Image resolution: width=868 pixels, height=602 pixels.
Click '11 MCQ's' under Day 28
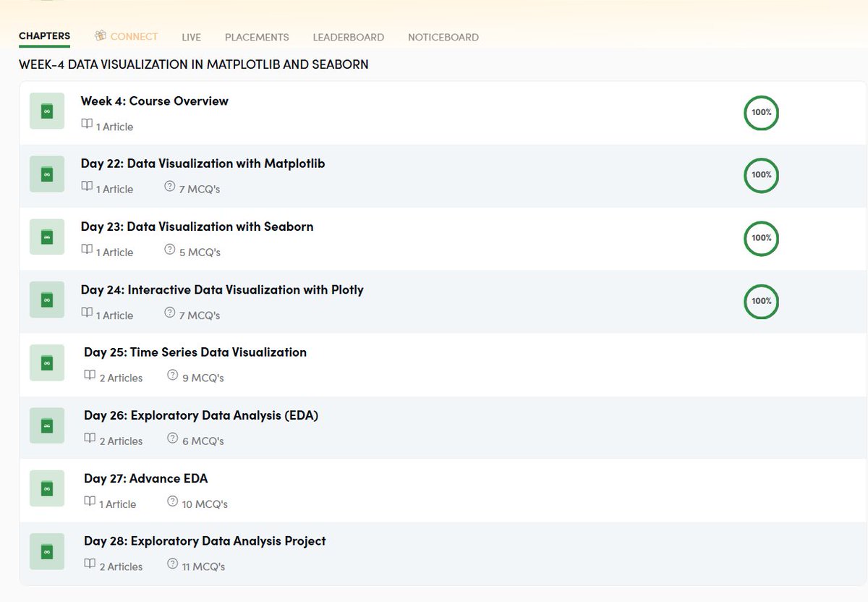[204, 567]
